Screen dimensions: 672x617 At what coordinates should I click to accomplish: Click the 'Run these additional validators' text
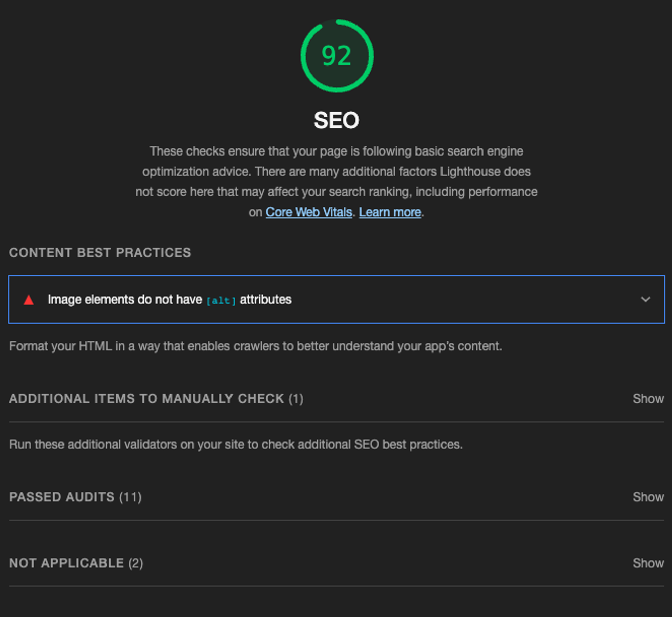236,444
